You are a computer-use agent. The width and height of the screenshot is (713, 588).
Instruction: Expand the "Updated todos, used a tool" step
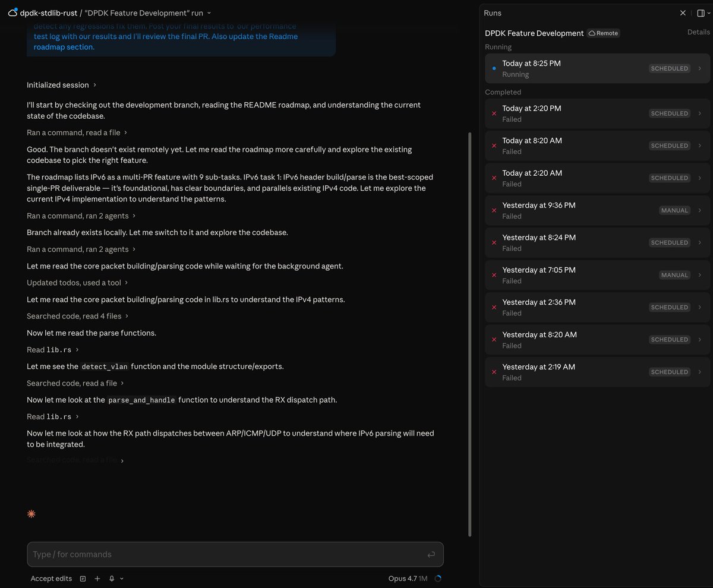click(77, 283)
